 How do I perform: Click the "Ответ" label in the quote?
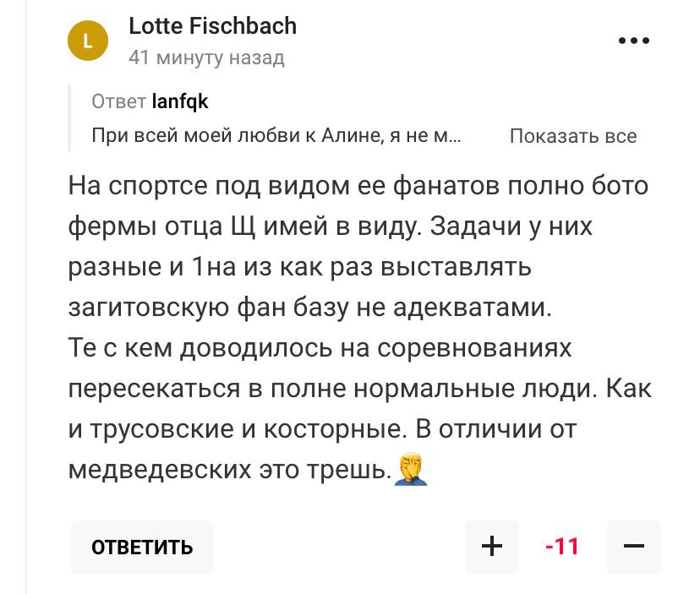pyautogui.click(x=118, y=102)
